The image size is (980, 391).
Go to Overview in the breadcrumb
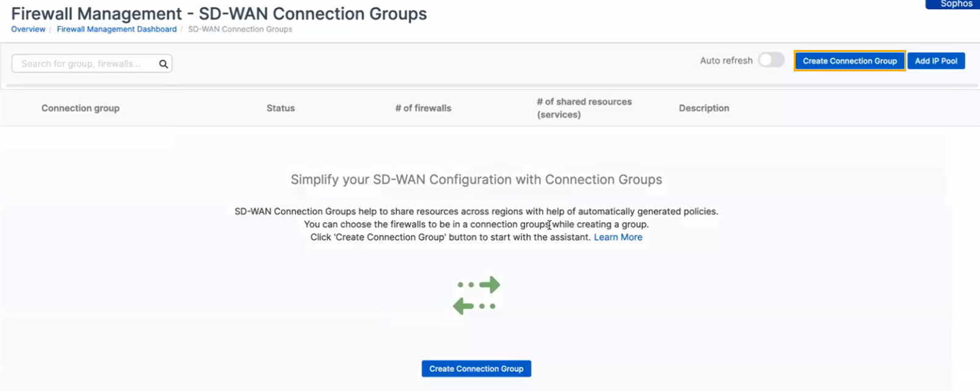(28, 29)
